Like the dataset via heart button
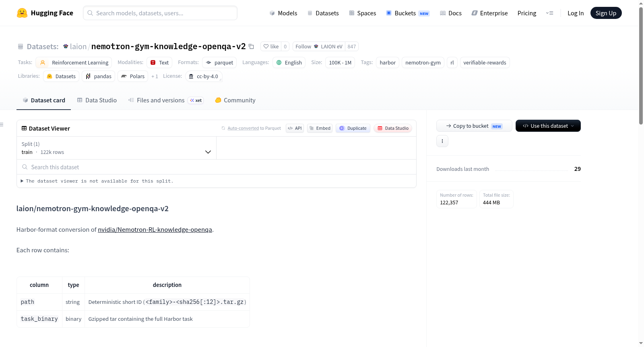The height and width of the screenshot is (347, 644). point(271,46)
